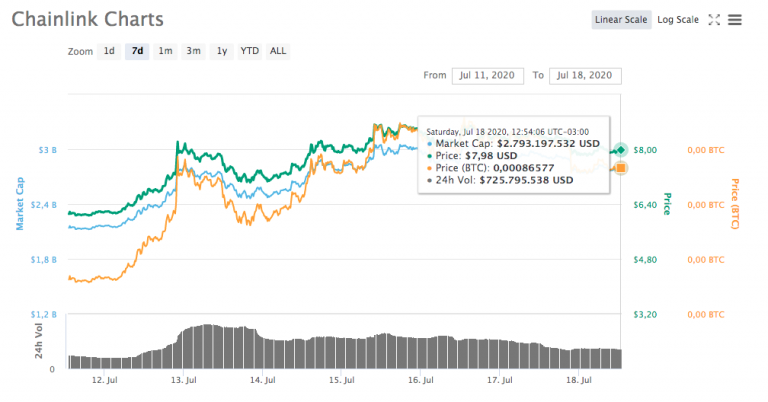Click the 17. Jul date label
This screenshot has width=768, height=402.
click(500, 380)
